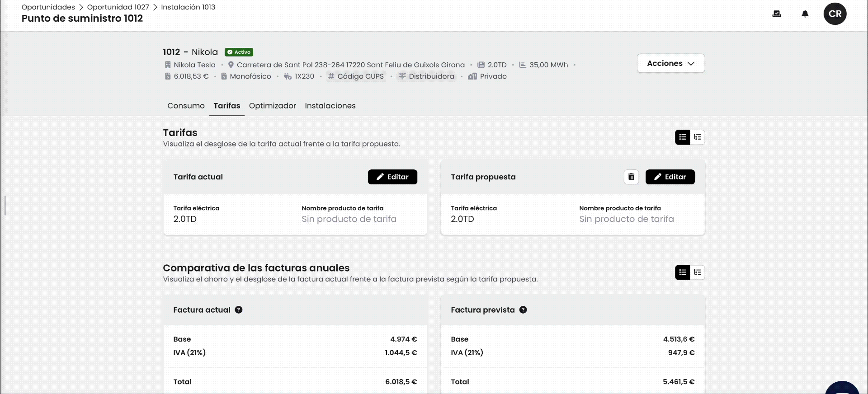
Task: Open the Acciones dropdown
Action: (x=671, y=63)
